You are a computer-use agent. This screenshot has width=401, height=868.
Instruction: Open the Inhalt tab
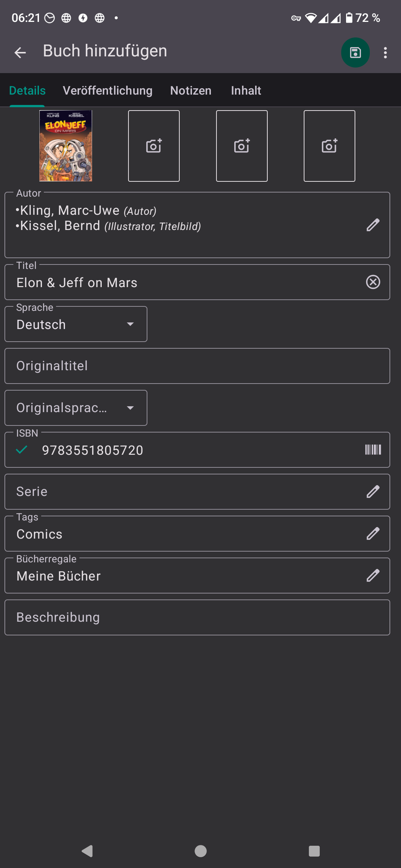[x=246, y=91]
